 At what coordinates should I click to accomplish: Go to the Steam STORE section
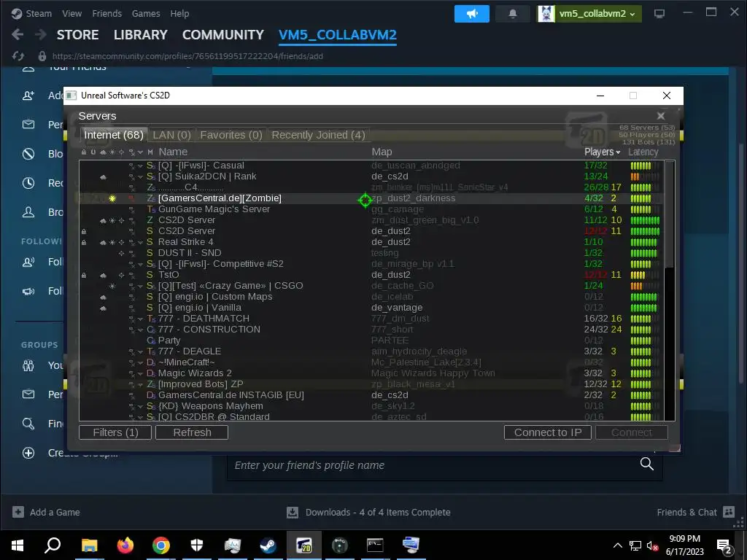(x=77, y=35)
